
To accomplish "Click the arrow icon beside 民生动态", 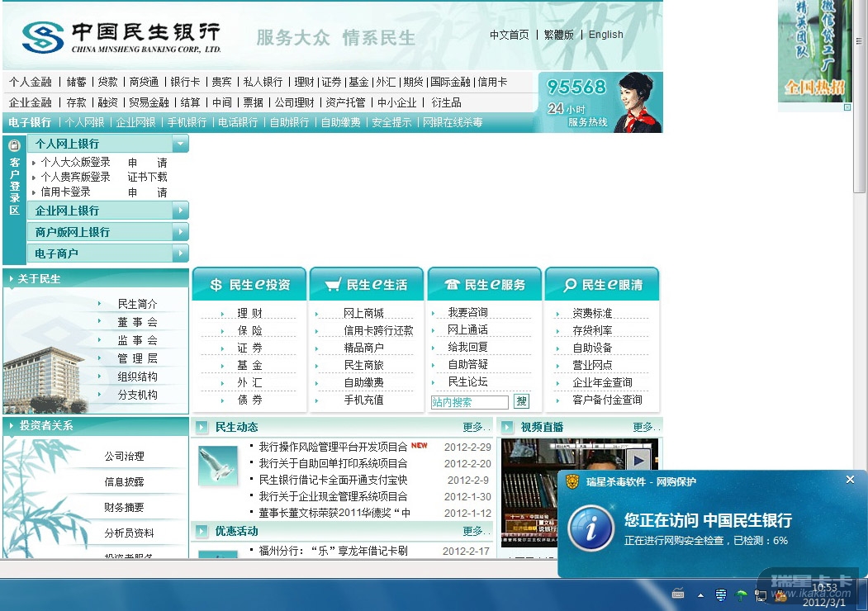I will (202, 427).
